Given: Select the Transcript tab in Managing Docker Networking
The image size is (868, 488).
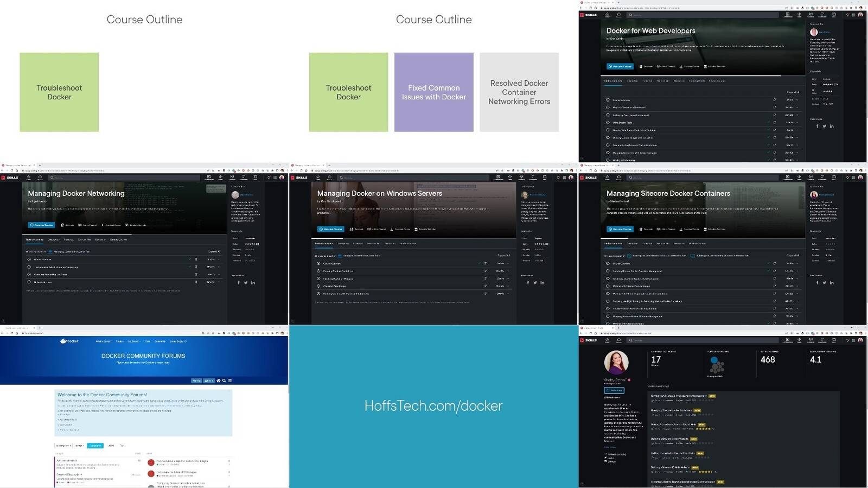Looking at the screenshot, I should [x=69, y=239].
